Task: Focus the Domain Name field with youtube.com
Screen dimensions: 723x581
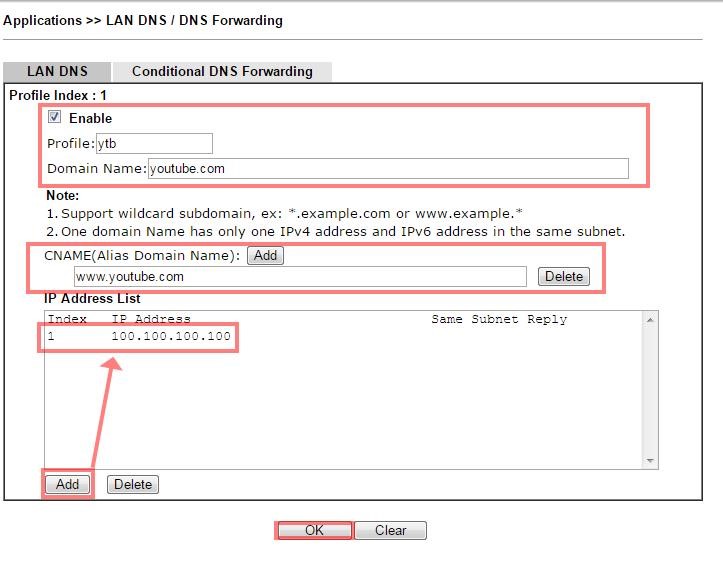Action: coord(388,168)
